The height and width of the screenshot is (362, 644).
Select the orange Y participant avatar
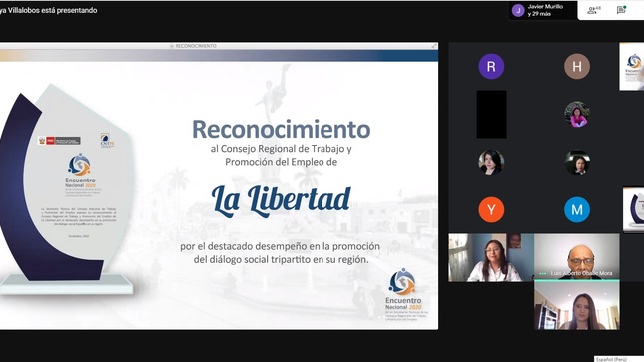tap(491, 210)
